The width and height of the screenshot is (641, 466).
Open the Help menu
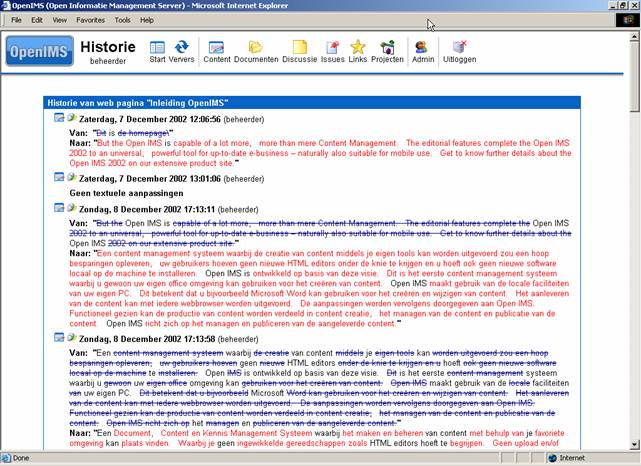(x=147, y=20)
